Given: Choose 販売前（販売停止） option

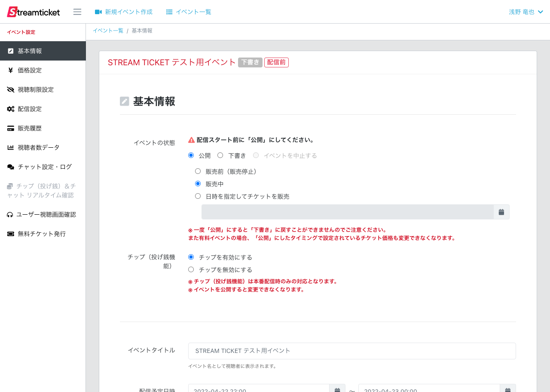Looking at the screenshot, I should (x=198, y=171).
